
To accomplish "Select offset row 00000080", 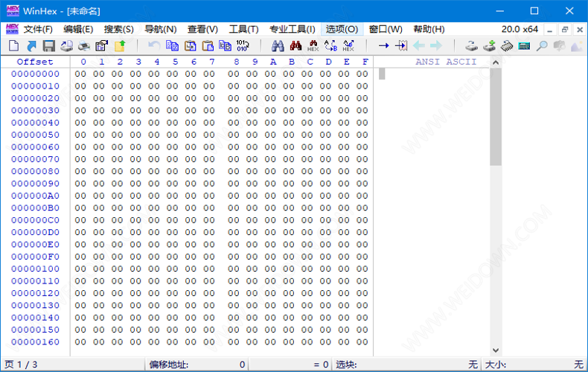I will 35,171.
